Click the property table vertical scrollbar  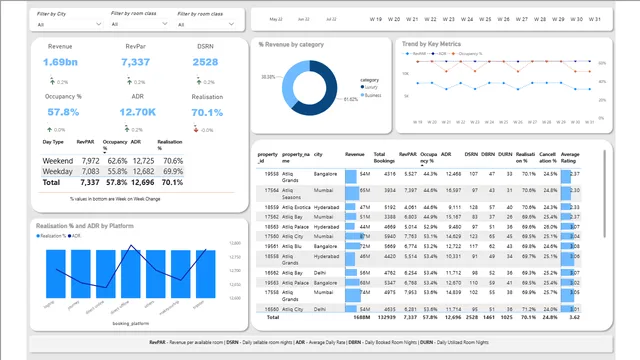[604, 193]
